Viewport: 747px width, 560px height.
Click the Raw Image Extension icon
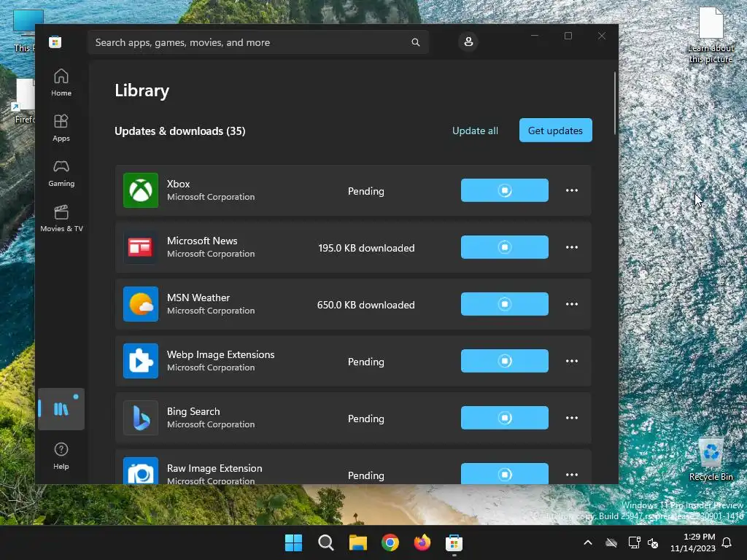pos(141,471)
